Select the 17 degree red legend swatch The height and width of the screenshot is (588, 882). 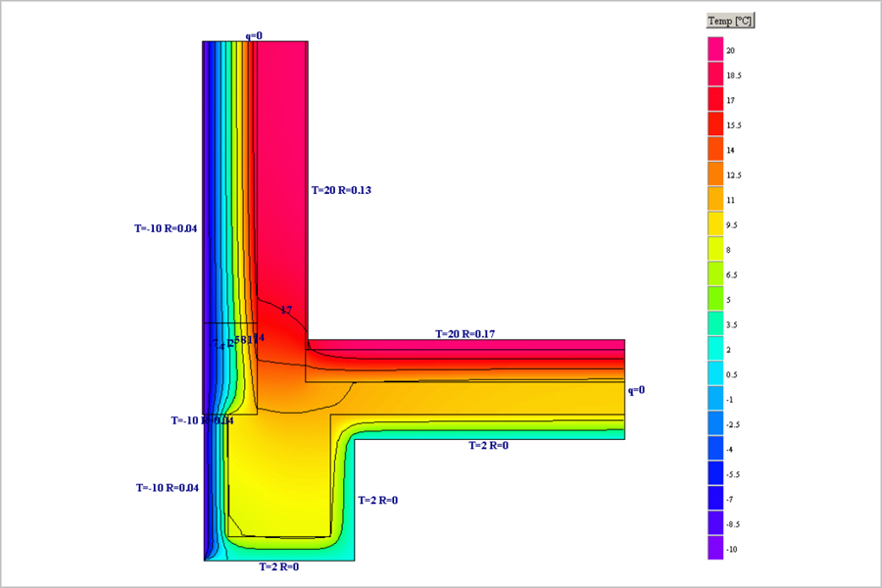715,99
